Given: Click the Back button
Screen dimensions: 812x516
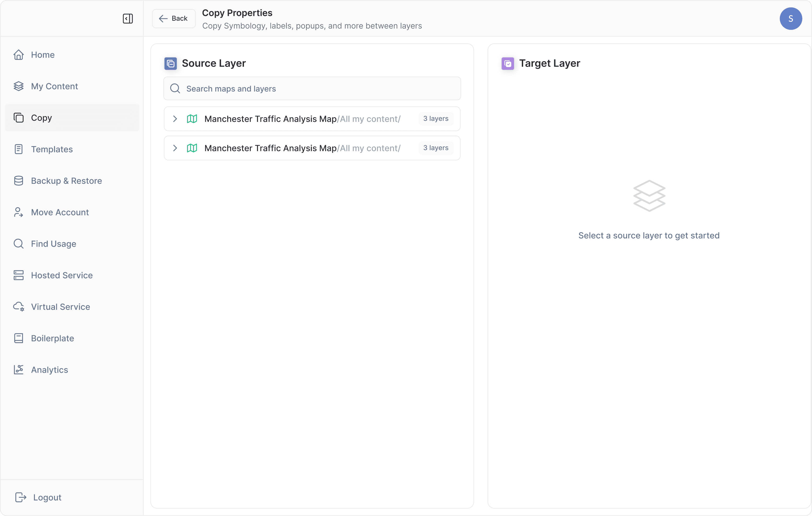Looking at the screenshot, I should 174,19.
